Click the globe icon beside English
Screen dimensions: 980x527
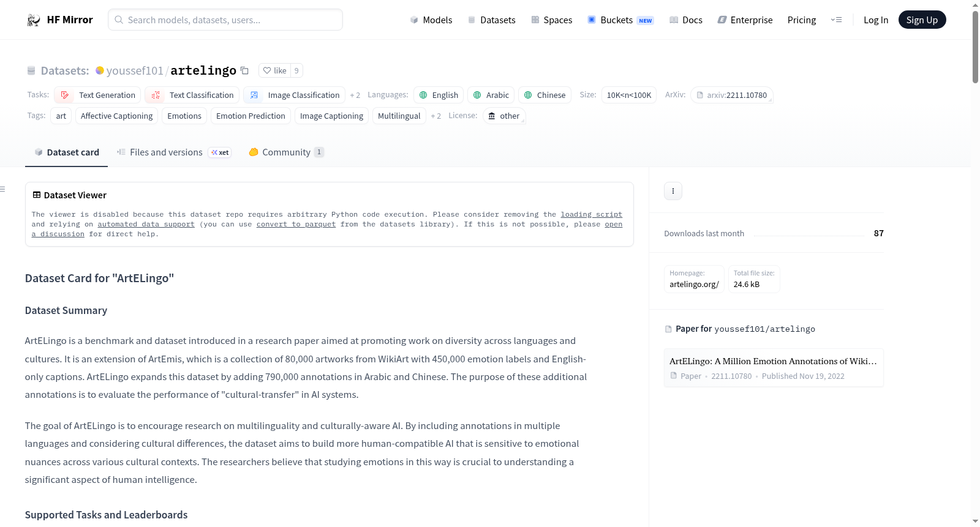[x=423, y=95]
